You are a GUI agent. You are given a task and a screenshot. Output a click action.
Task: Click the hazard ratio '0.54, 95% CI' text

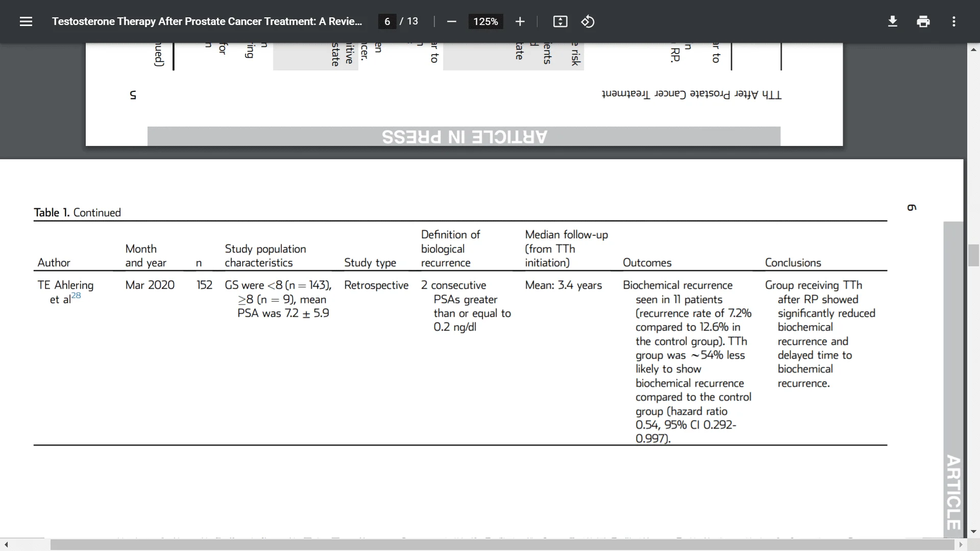[668, 424]
